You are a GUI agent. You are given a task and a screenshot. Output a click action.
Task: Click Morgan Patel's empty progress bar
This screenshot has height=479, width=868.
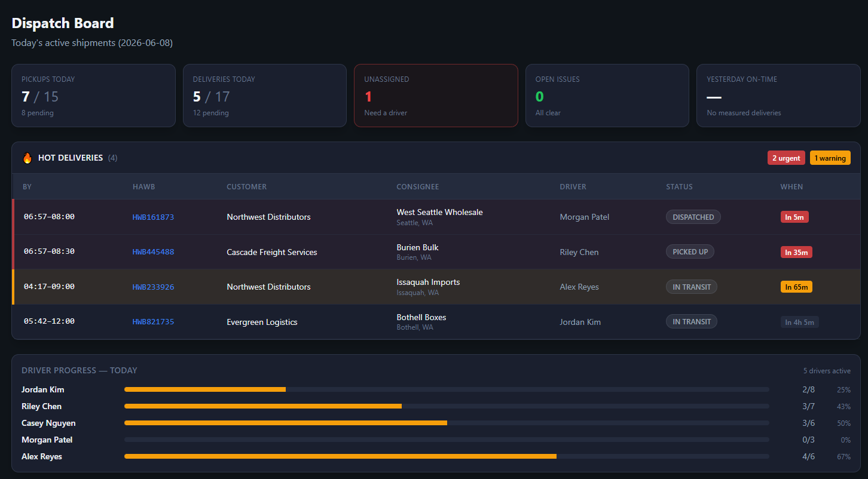447,440
